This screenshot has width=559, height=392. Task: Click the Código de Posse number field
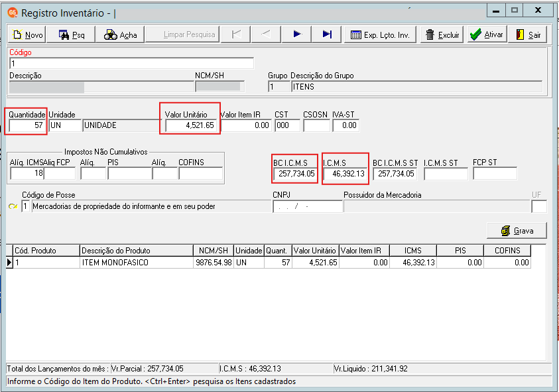pyautogui.click(x=25, y=206)
